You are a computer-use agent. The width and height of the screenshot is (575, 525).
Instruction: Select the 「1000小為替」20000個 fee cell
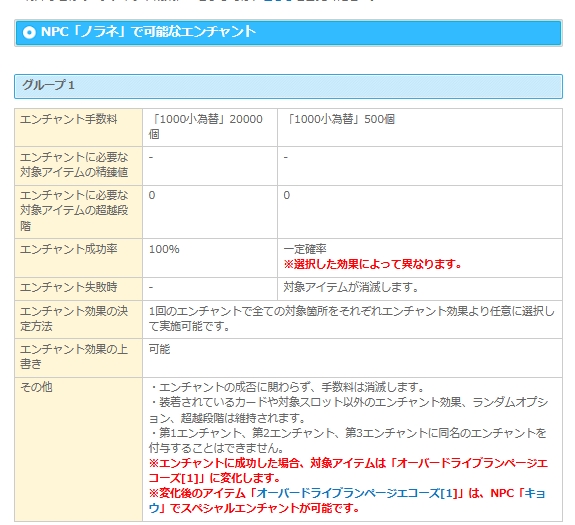coord(210,127)
